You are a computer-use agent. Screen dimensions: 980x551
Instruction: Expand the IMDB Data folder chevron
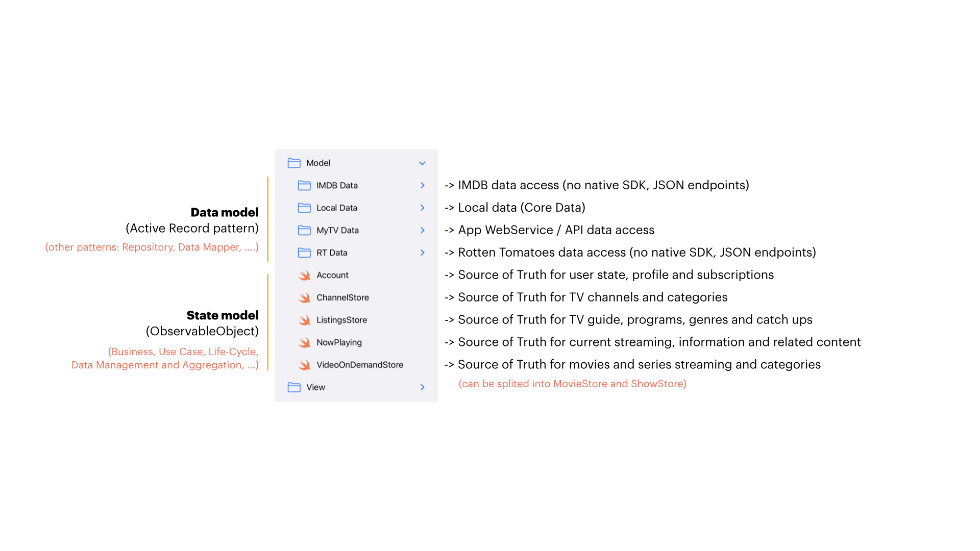coord(423,185)
